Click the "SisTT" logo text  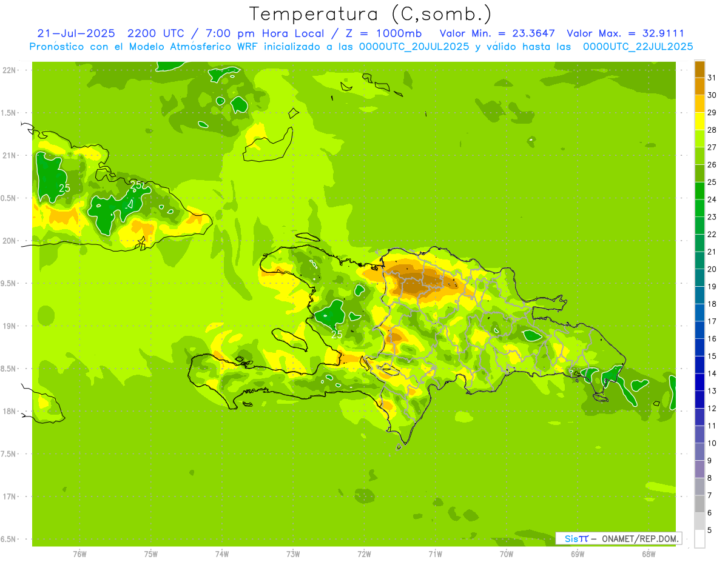[x=576, y=538]
